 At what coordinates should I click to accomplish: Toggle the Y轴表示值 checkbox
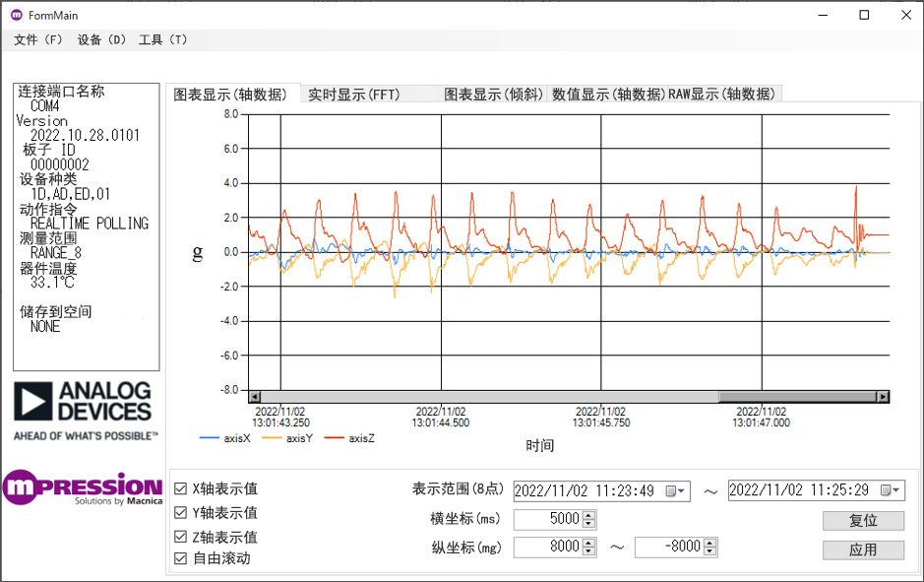coord(180,513)
